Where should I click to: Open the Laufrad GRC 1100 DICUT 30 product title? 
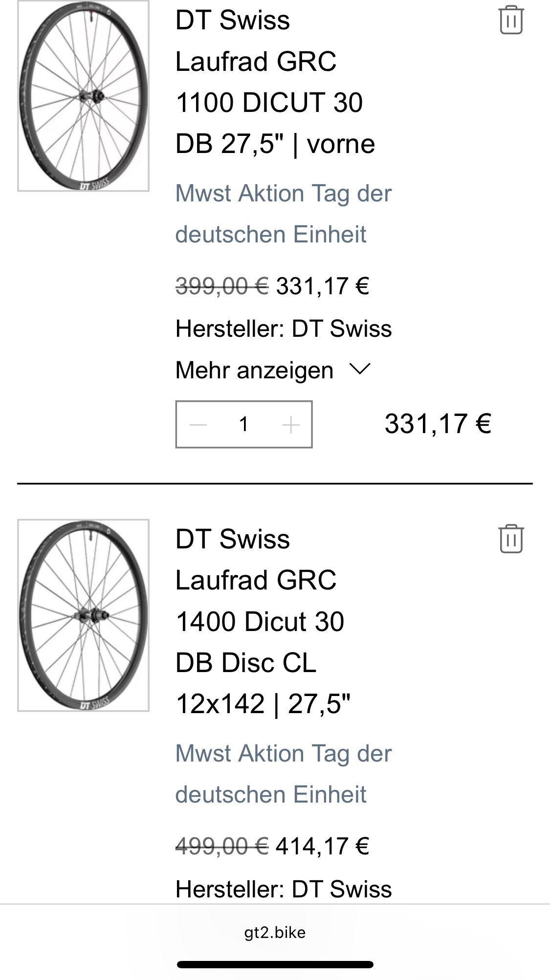(269, 82)
